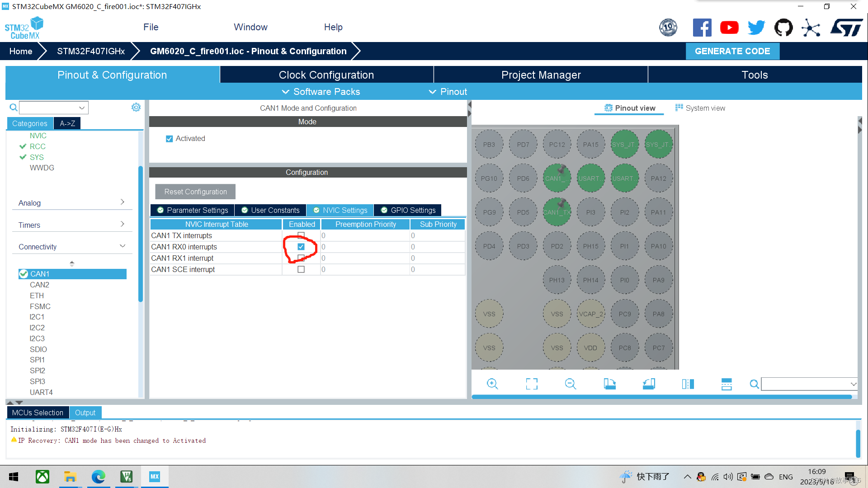Screen dimensions: 868x488
Task: Select CAN2 in the connectivity list
Action: pos(40,285)
